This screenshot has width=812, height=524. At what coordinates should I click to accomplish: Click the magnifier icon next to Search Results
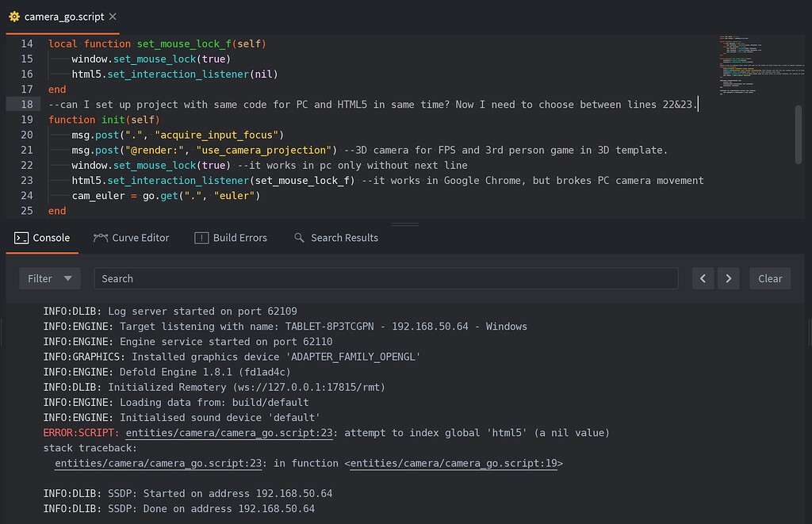pyautogui.click(x=298, y=237)
